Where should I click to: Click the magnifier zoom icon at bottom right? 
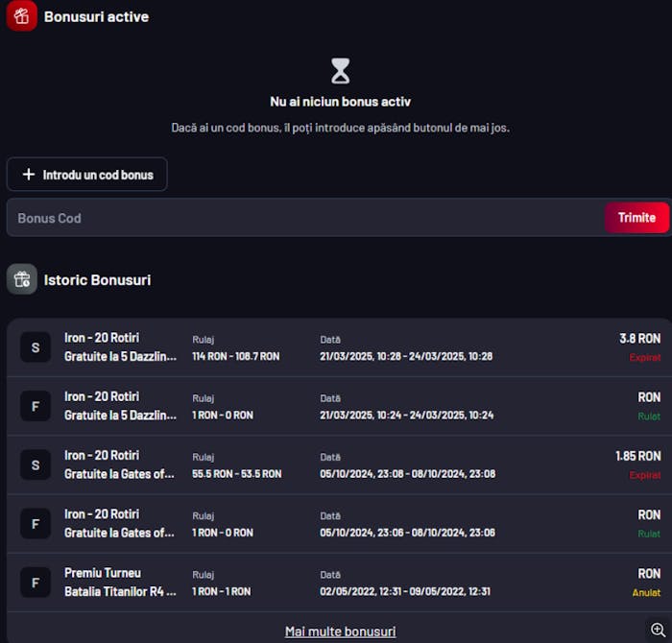[x=658, y=630]
